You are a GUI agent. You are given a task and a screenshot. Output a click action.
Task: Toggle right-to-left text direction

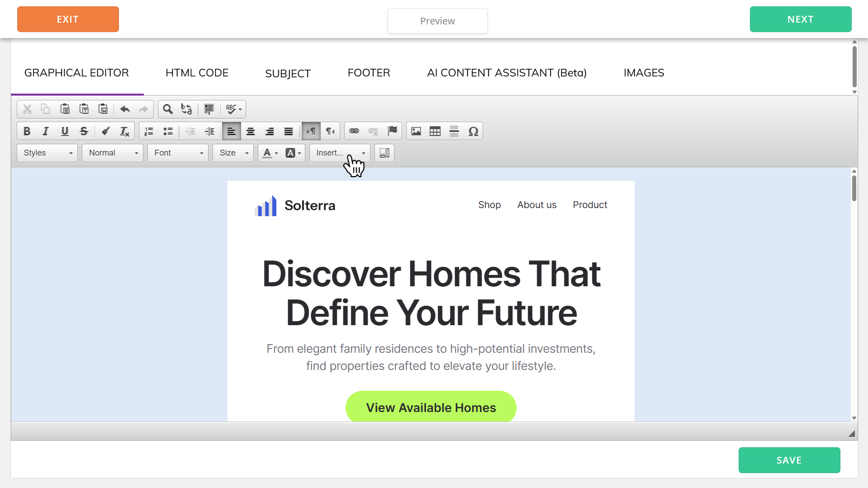pyautogui.click(x=330, y=131)
